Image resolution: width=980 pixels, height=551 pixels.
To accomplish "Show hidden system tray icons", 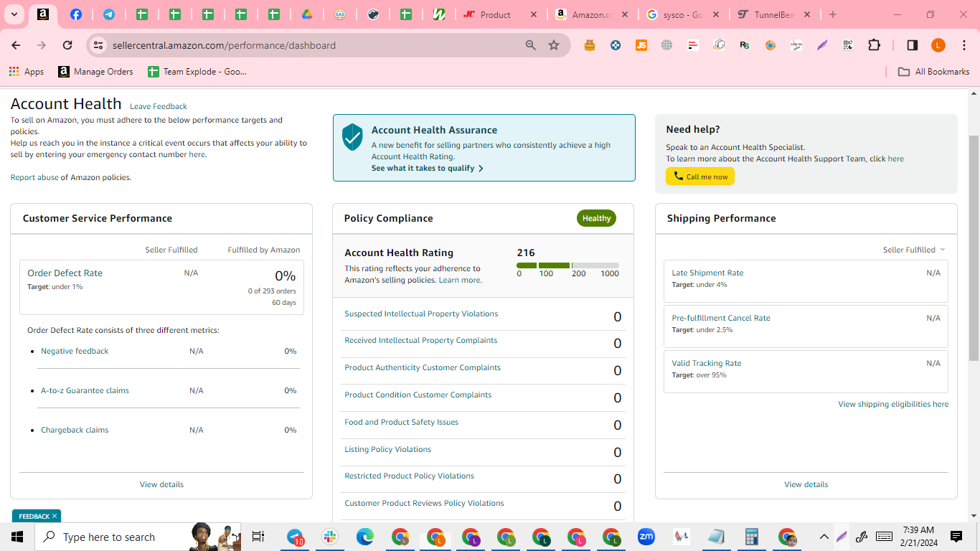I will 824,537.
